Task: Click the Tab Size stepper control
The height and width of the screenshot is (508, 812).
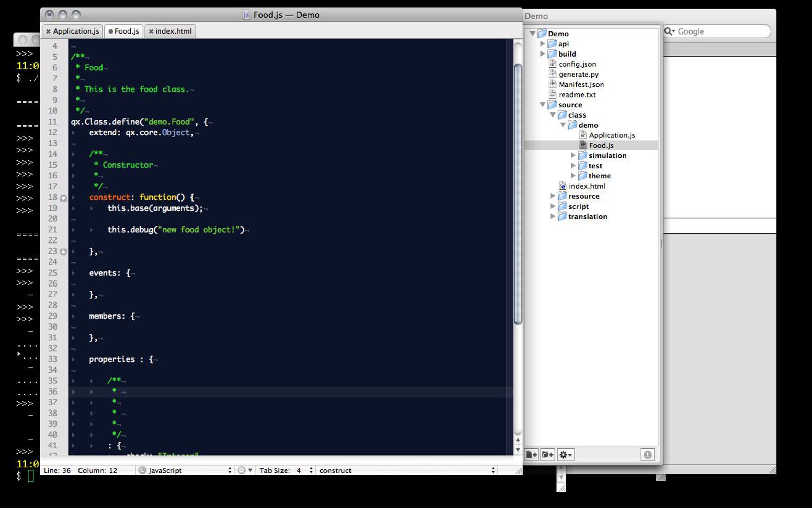Action: coord(311,470)
